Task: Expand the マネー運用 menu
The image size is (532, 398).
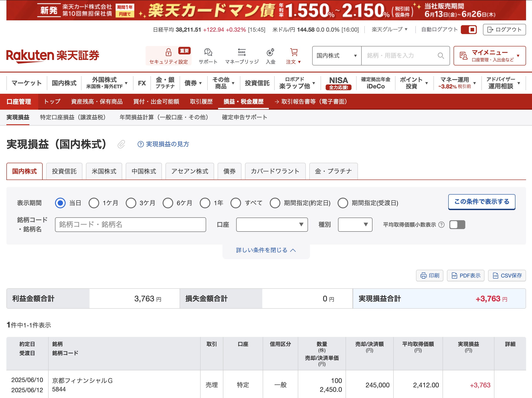Action: click(x=457, y=83)
